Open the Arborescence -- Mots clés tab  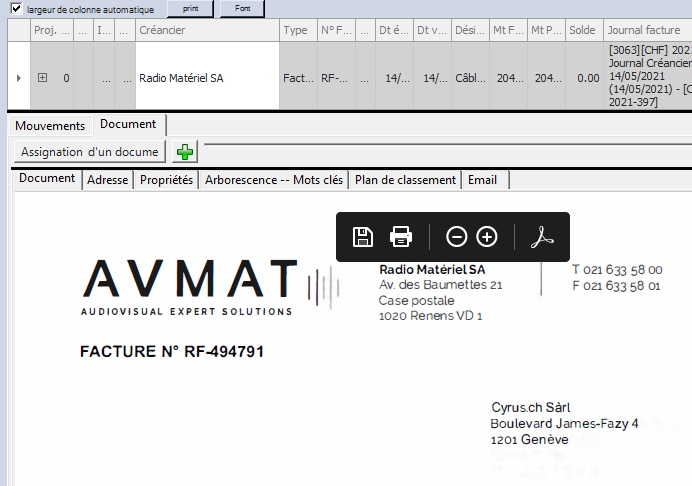pyautogui.click(x=274, y=180)
